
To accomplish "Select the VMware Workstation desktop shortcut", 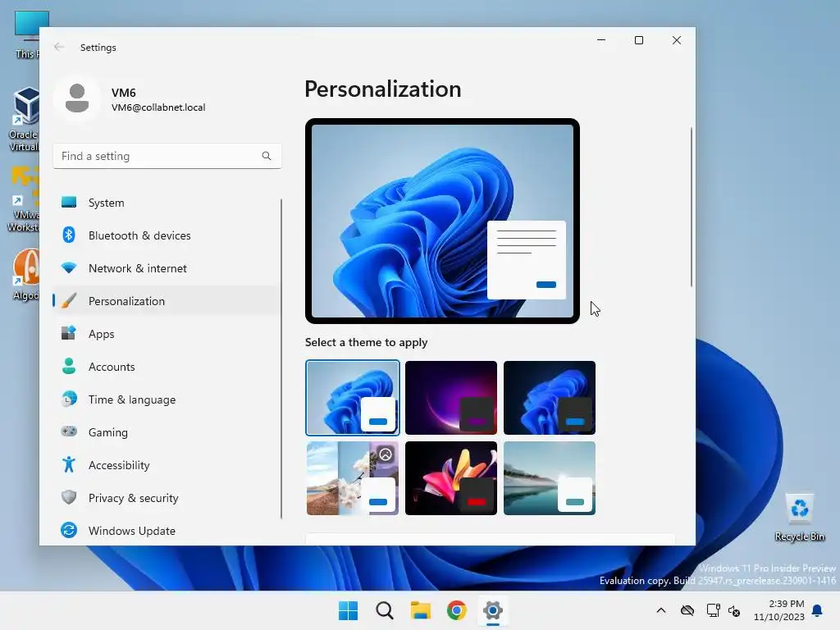I will tap(24, 199).
